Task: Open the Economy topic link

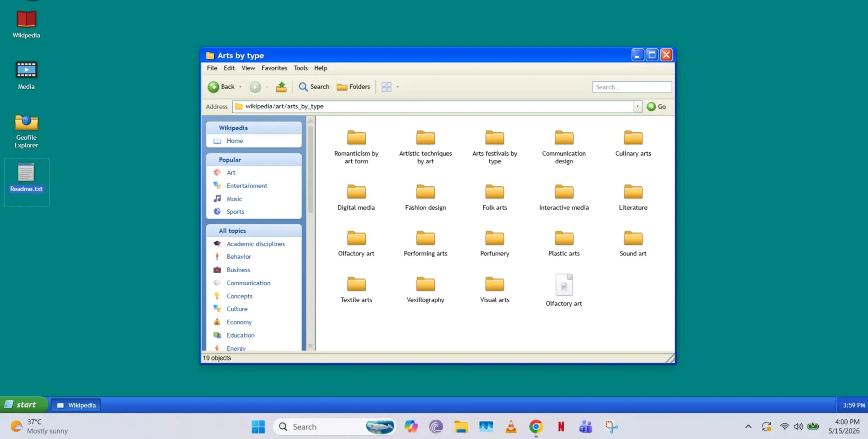Action: point(239,322)
